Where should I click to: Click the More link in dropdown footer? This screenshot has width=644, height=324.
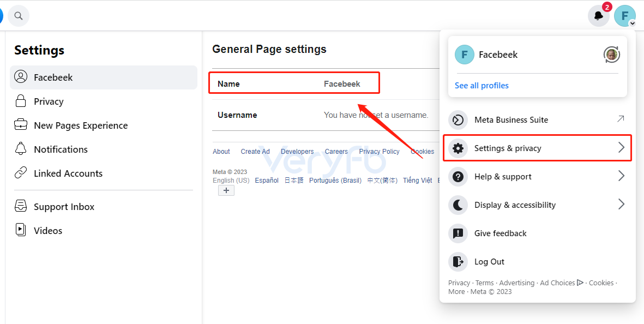coord(457,292)
